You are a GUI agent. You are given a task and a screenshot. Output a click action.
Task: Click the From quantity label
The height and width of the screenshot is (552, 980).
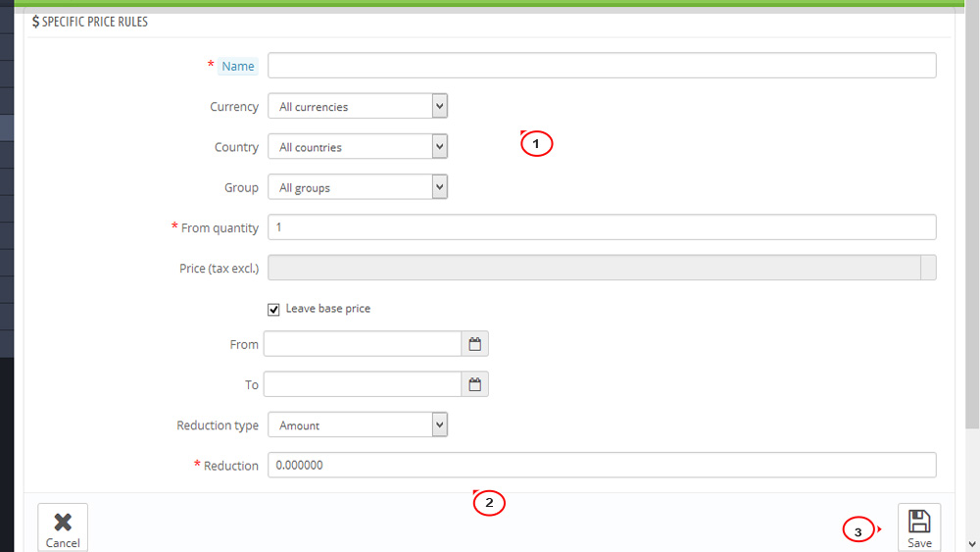click(220, 228)
